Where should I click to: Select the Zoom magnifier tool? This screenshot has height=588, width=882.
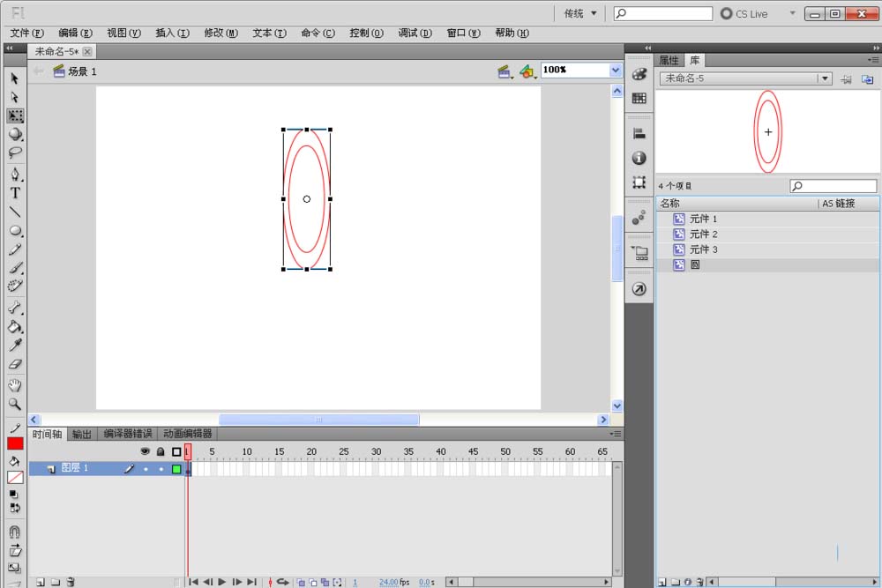click(15, 404)
